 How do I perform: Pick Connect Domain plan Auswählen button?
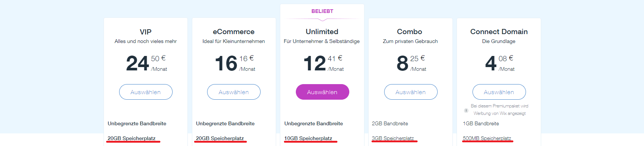click(499, 92)
